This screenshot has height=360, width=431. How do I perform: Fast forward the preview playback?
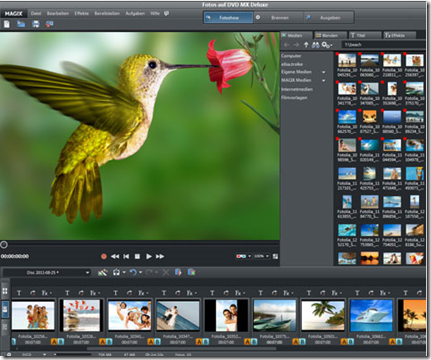tap(160, 256)
